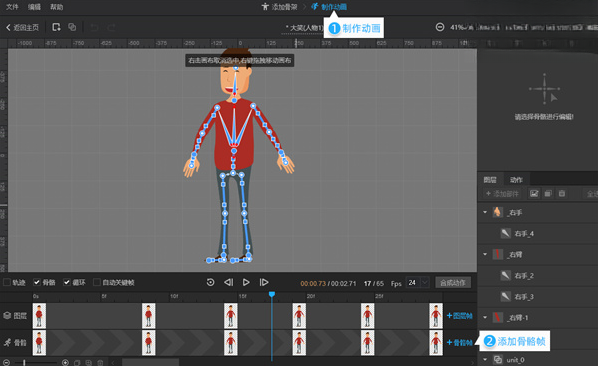The width and height of the screenshot is (598, 366).
Task: Click the +骨骼帧 add button
Action: click(x=460, y=342)
